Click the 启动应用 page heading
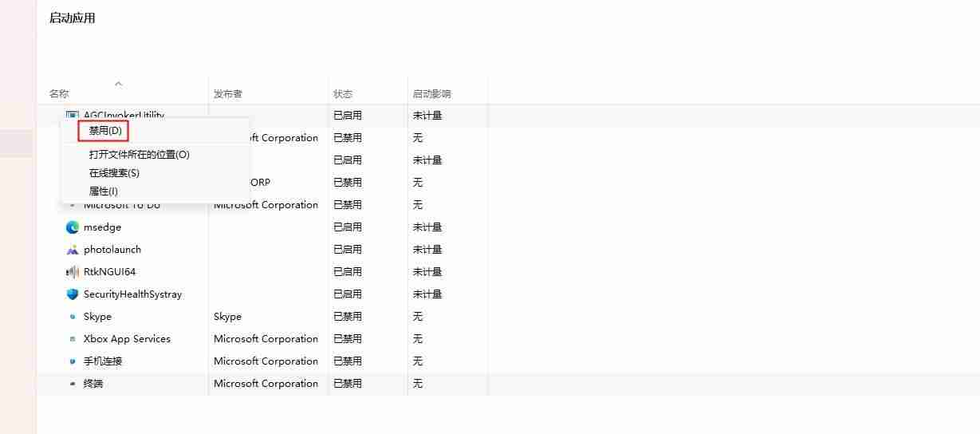 pyautogui.click(x=73, y=18)
